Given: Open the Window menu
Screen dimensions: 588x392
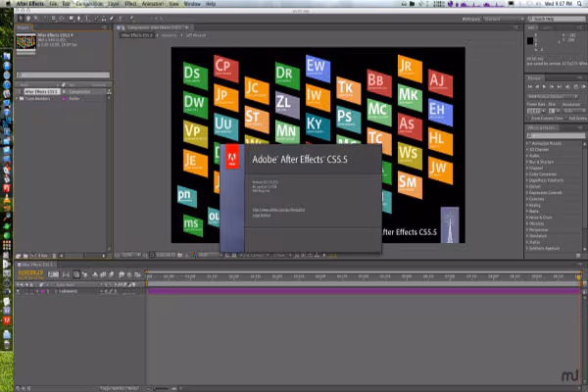Looking at the screenshot, I should coord(192,4).
